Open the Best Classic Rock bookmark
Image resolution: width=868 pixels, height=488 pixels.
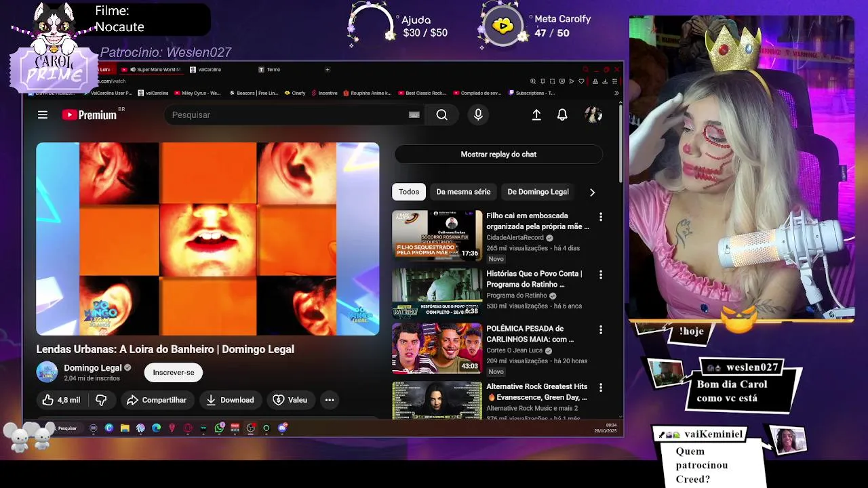coord(422,93)
